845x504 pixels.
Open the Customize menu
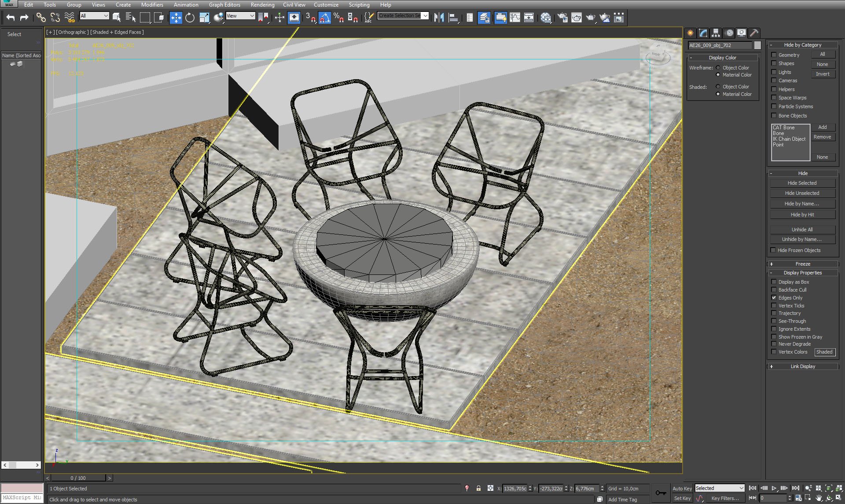[x=326, y=5]
